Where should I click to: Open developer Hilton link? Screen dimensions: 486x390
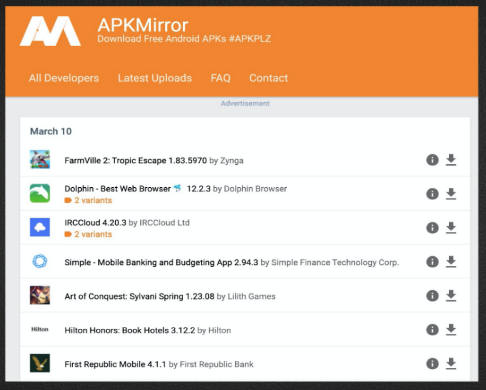(220, 330)
